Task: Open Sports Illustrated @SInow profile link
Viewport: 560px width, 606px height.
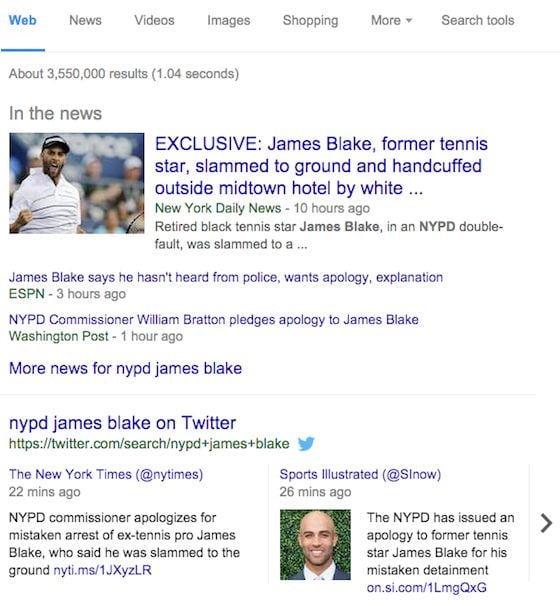Action: pyautogui.click(x=360, y=474)
